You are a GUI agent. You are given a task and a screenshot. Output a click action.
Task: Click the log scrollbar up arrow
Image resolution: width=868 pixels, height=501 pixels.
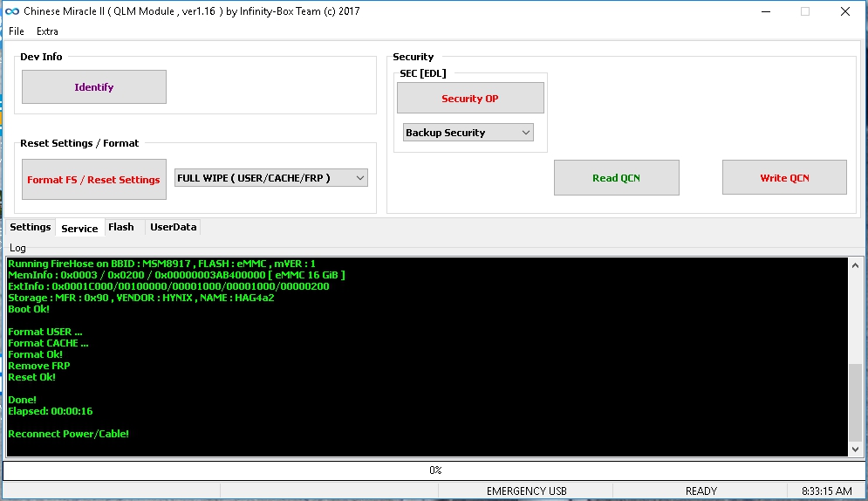pos(855,265)
